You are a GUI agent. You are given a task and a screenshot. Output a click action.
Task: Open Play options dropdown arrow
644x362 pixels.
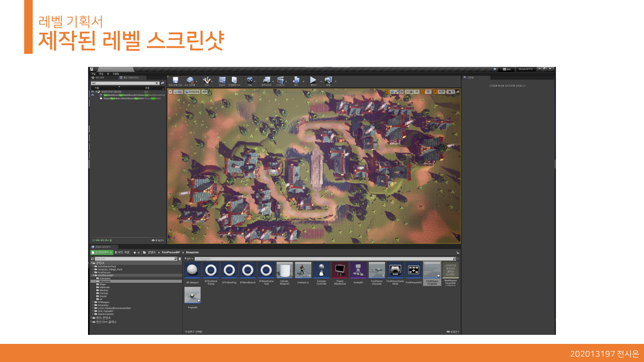pos(321,81)
